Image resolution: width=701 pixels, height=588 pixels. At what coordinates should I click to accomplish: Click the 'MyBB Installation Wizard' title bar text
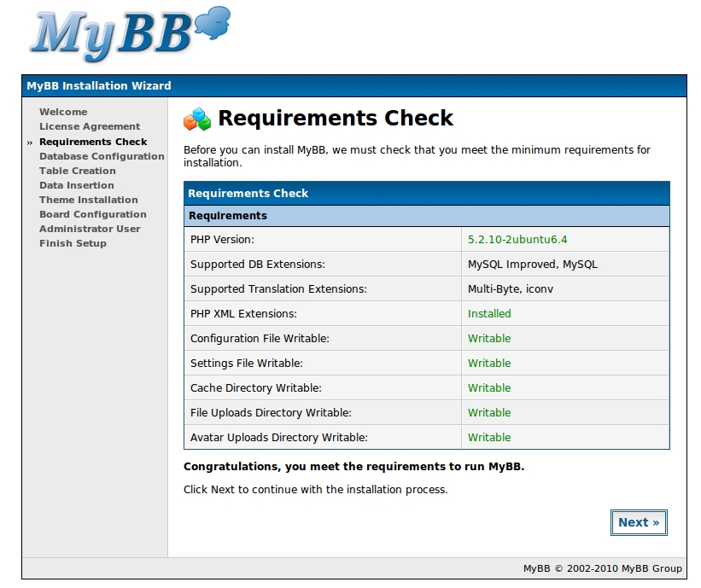click(x=99, y=86)
